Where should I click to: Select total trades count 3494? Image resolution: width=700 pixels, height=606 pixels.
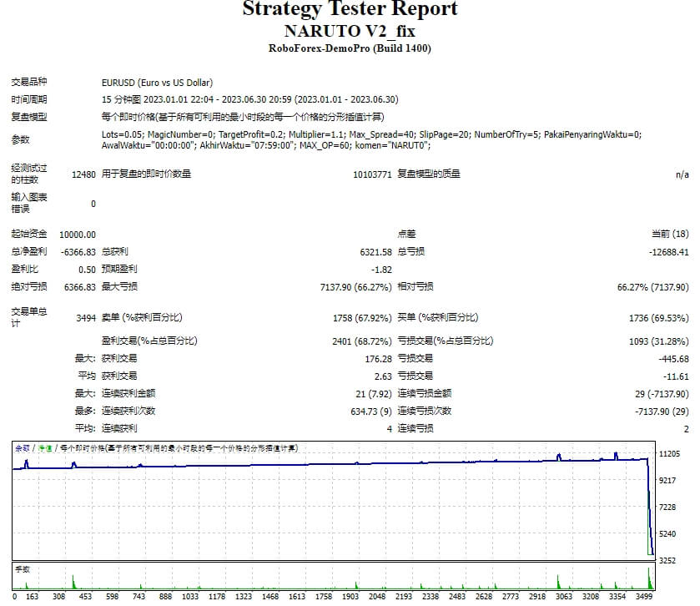coord(86,318)
